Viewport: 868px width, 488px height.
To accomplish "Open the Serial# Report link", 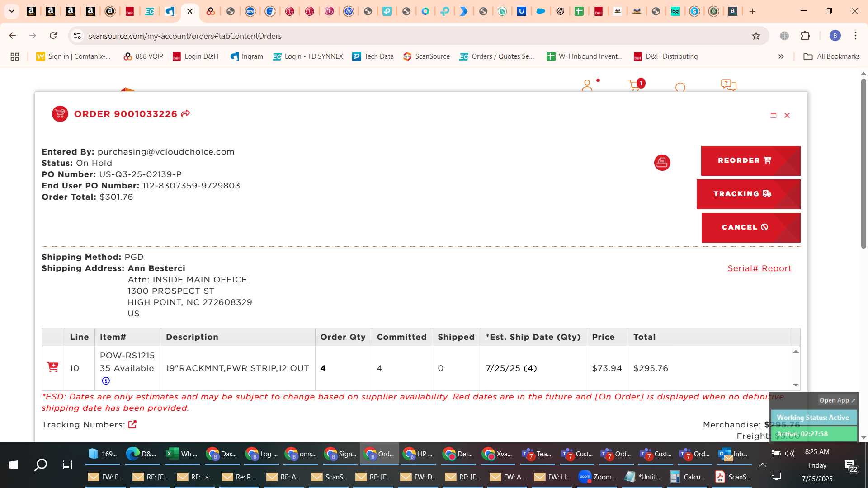I will tap(759, 268).
